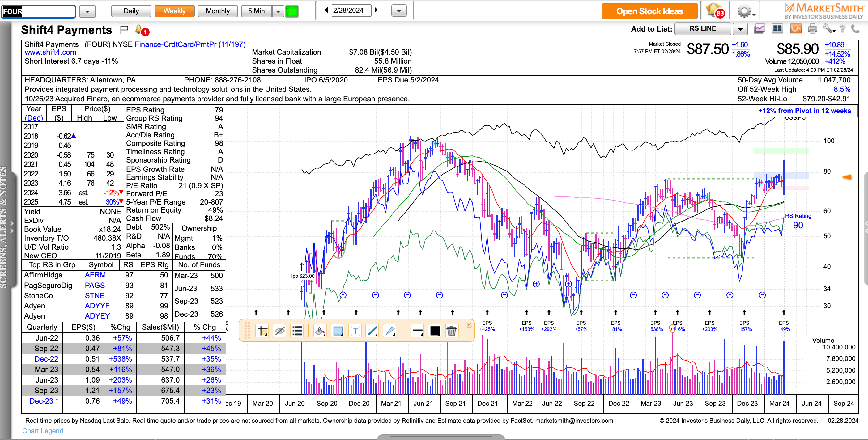Expand the Add to List dropdown arrow

click(740, 29)
